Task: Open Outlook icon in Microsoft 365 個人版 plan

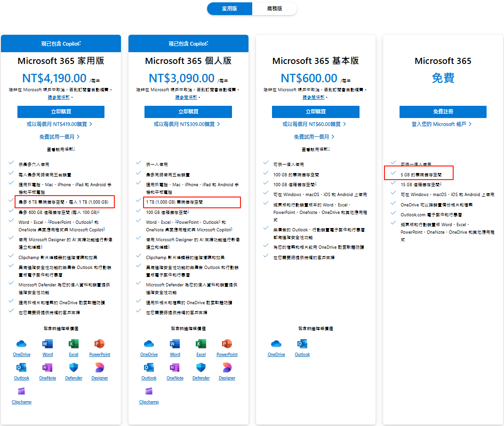Action: [149, 367]
